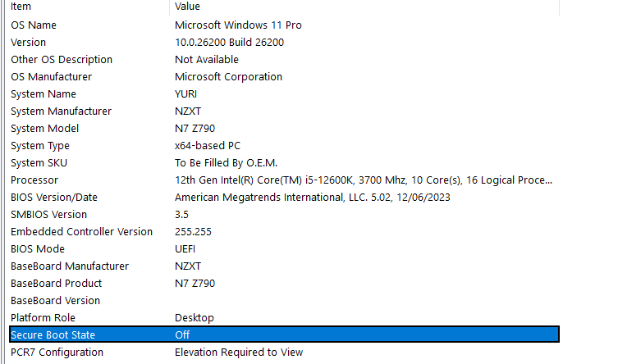This screenshot has width=618, height=364.
Task: Select the Version row
Action: point(29,43)
